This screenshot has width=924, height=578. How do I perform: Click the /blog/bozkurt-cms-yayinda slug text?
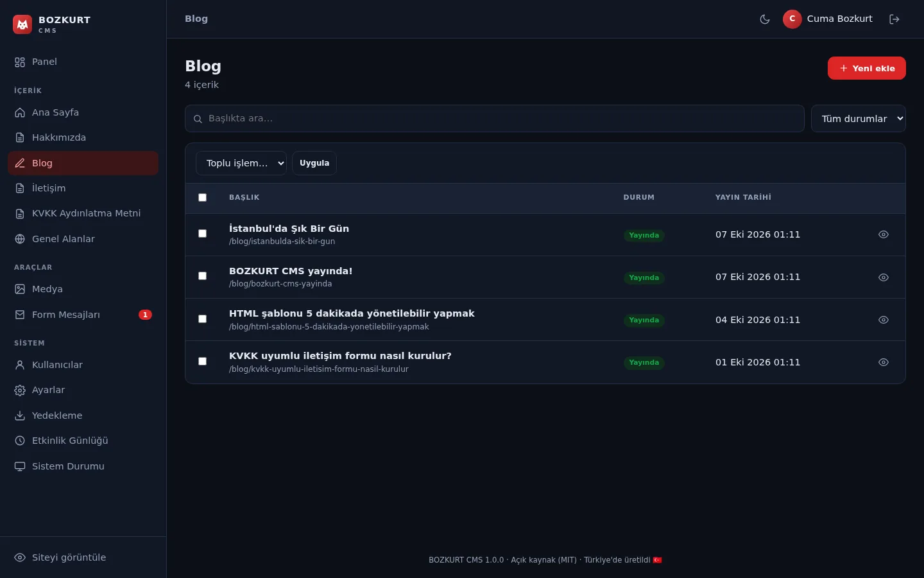pyautogui.click(x=280, y=284)
